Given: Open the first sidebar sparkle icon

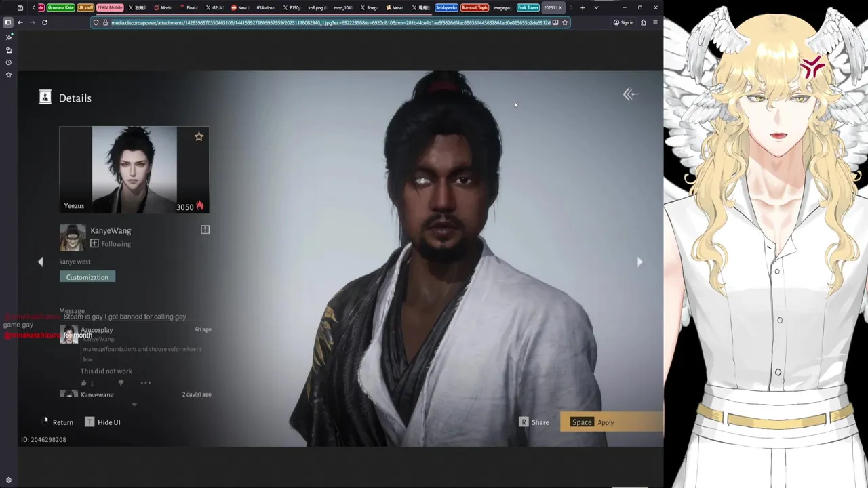Looking at the screenshot, I should coord(9,37).
